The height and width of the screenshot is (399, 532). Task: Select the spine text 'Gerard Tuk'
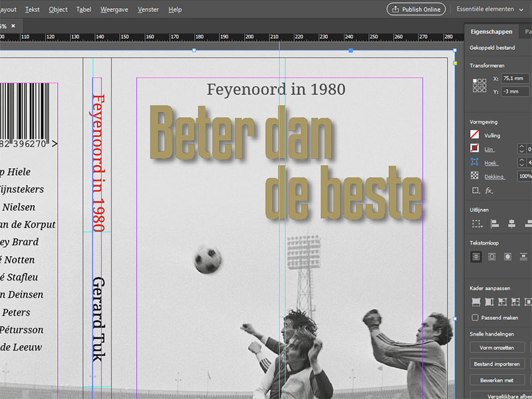click(98, 319)
